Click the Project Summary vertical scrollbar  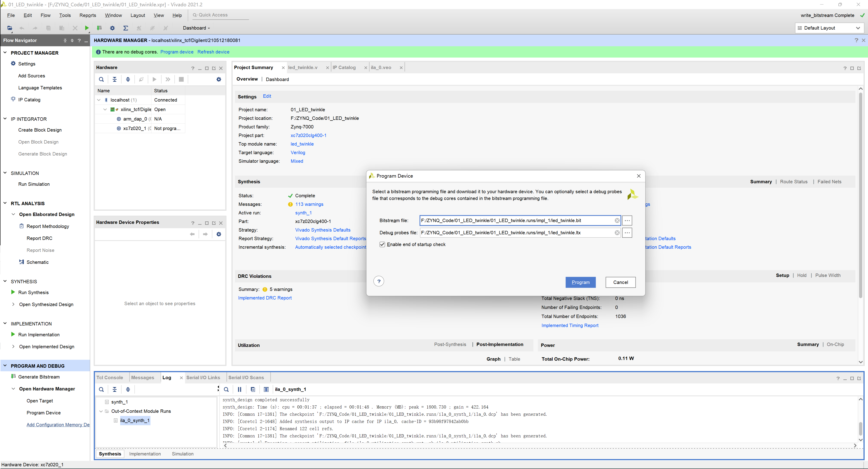point(861,195)
